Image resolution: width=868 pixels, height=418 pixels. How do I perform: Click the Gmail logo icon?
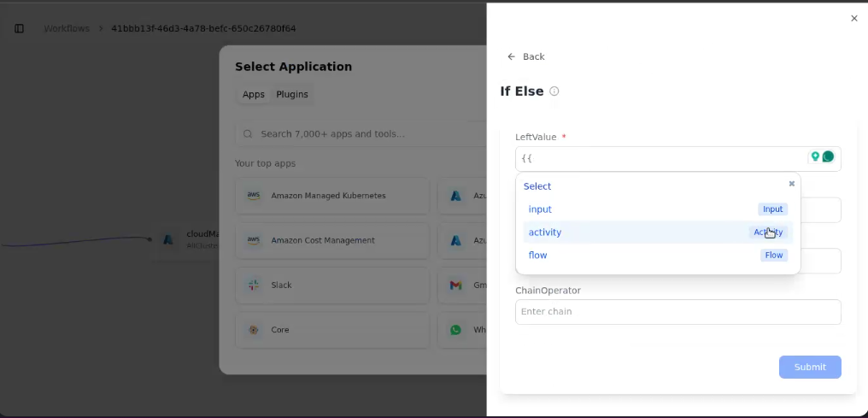coord(455,286)
